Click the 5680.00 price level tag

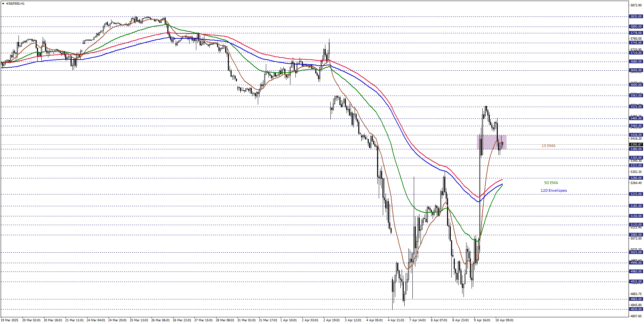click(636, 62)
